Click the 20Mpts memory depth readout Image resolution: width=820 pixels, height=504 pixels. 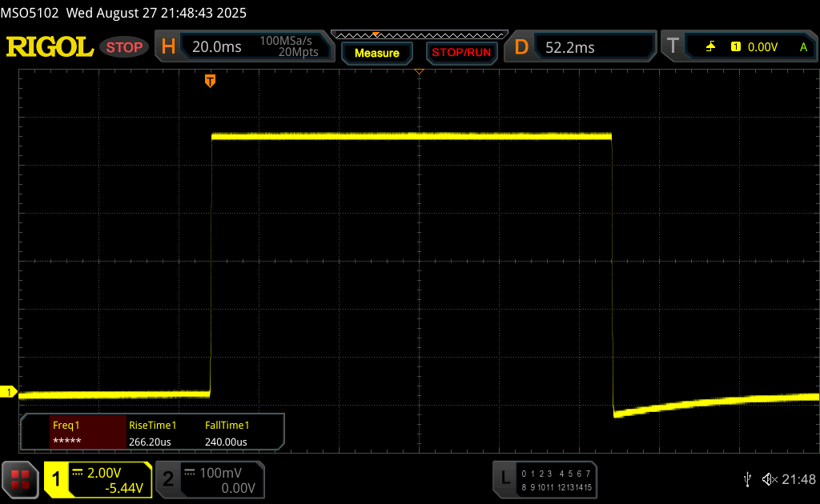[298, 52]
